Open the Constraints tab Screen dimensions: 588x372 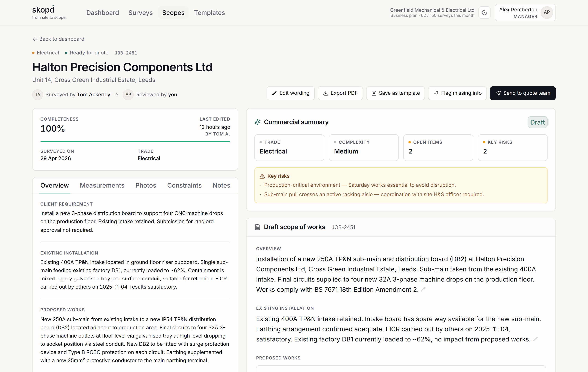tap(184, 185)
